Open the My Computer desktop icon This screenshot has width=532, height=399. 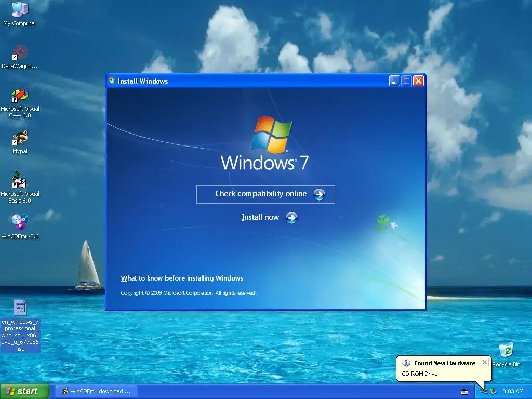coord(20,9)
